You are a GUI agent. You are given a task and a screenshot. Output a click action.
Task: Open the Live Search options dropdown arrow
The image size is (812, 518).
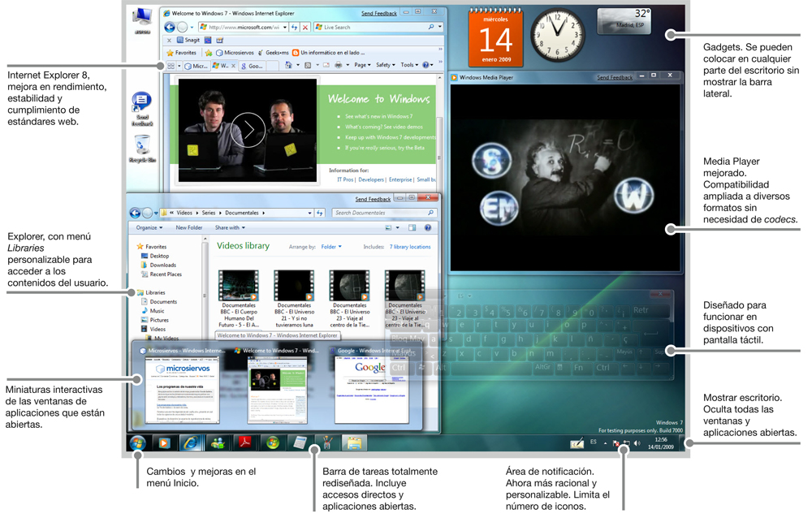tap(439, 27)
